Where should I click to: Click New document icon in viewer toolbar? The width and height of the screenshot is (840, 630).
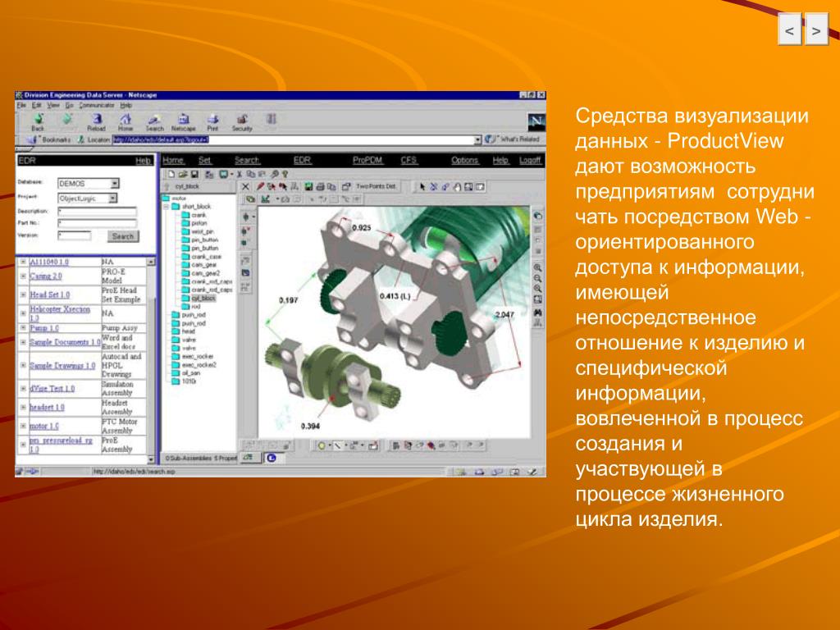tap(171, 174)
